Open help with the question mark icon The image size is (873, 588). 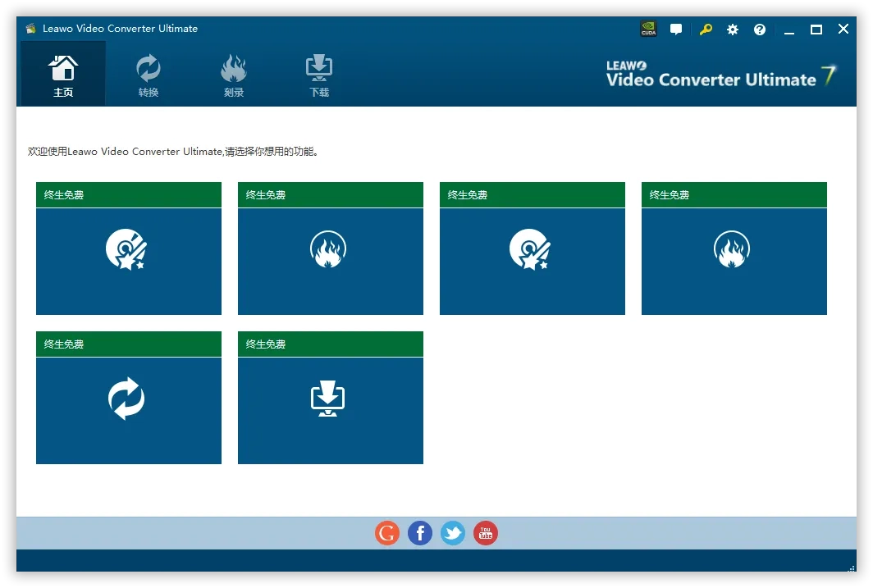click(760, 30)
